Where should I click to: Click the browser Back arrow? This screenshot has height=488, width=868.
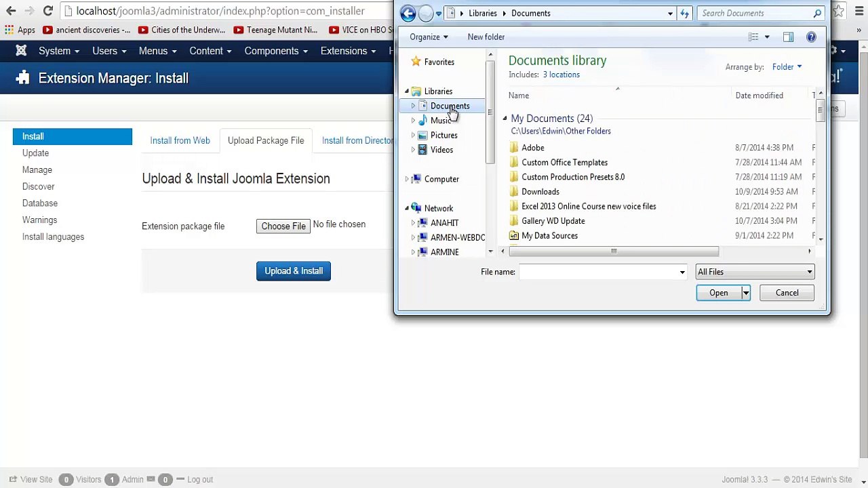click(11, 11)
